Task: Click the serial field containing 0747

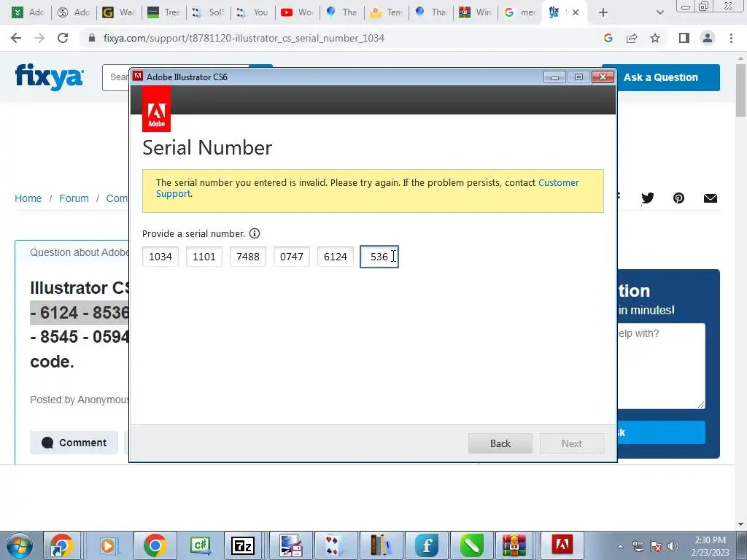Action: pos(292,257)
